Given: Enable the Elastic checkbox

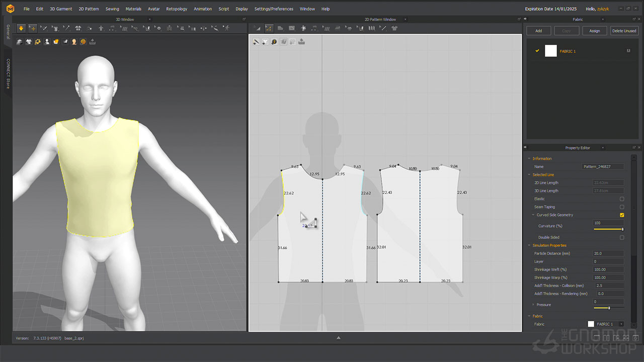Looking at the screenshot, I should (x=622, y=199).
